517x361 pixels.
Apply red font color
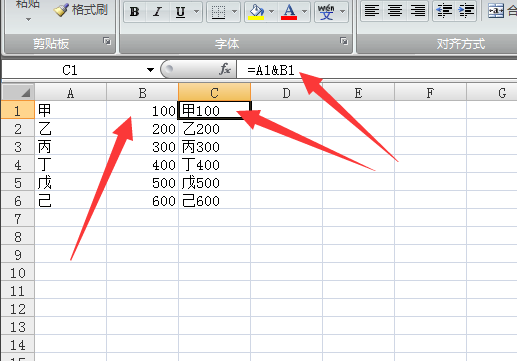click(289, 12)
